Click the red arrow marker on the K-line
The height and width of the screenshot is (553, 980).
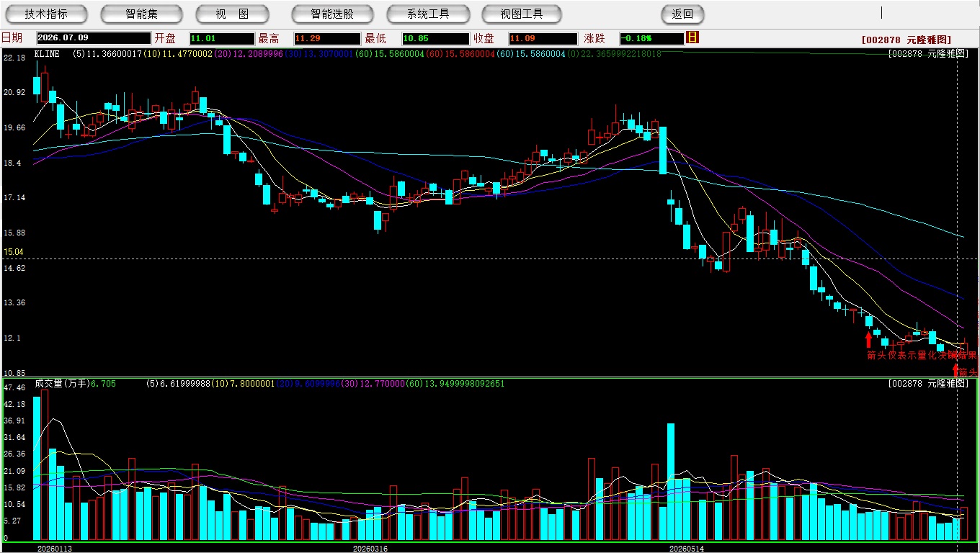coord(868,339)
